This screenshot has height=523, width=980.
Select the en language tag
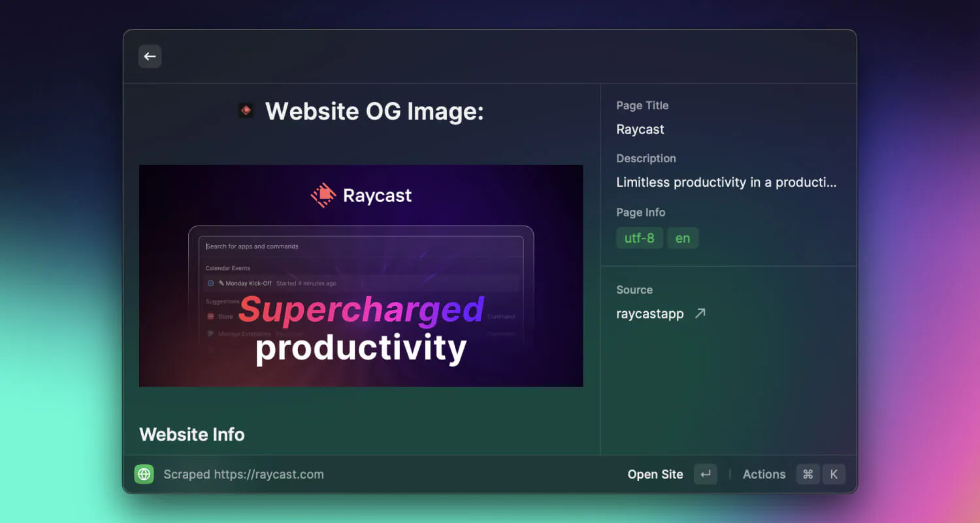[x=683, y=238]
